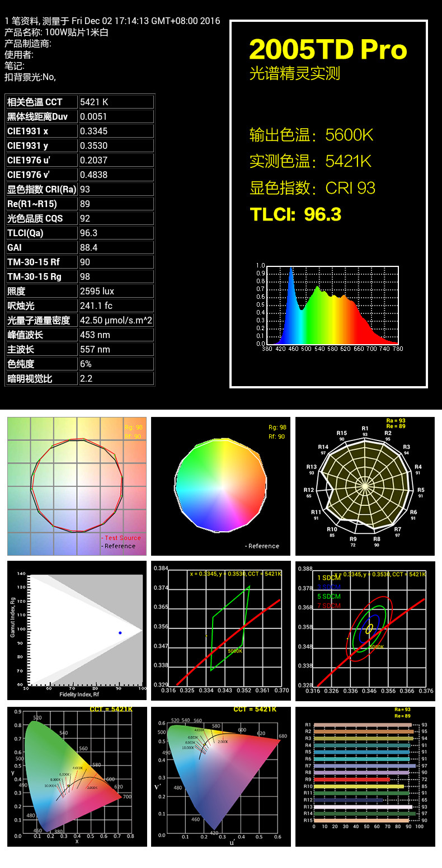Select the green ANSI quadrangle chromaticity chart
The height and width of the screenshot is (868, 442).
[221, 631]
